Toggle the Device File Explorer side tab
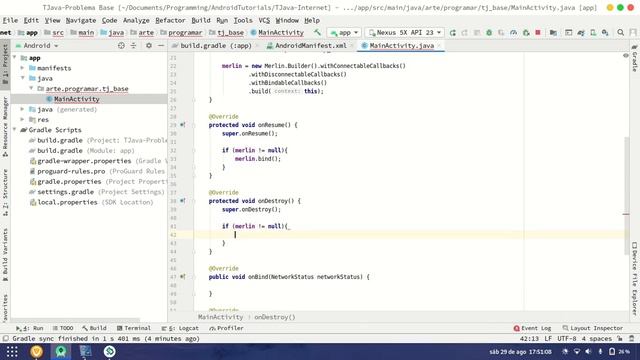The image size is (640, 360). pos(634,279)
